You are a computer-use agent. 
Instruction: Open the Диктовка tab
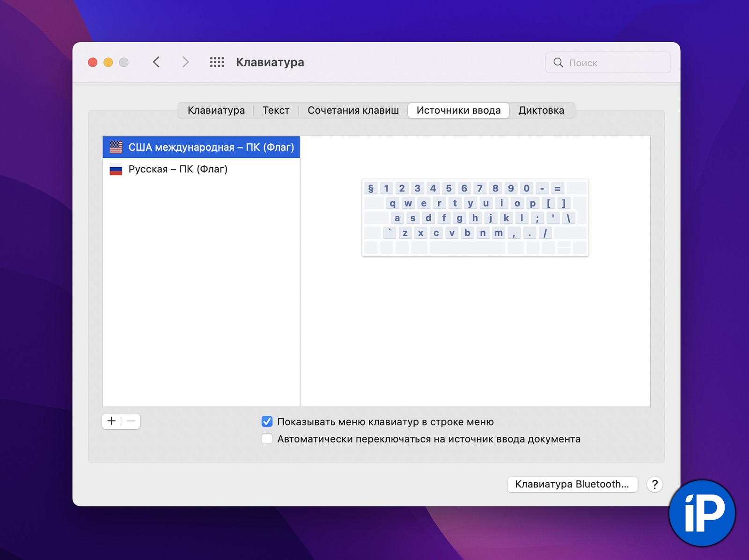tap(541, 111)
